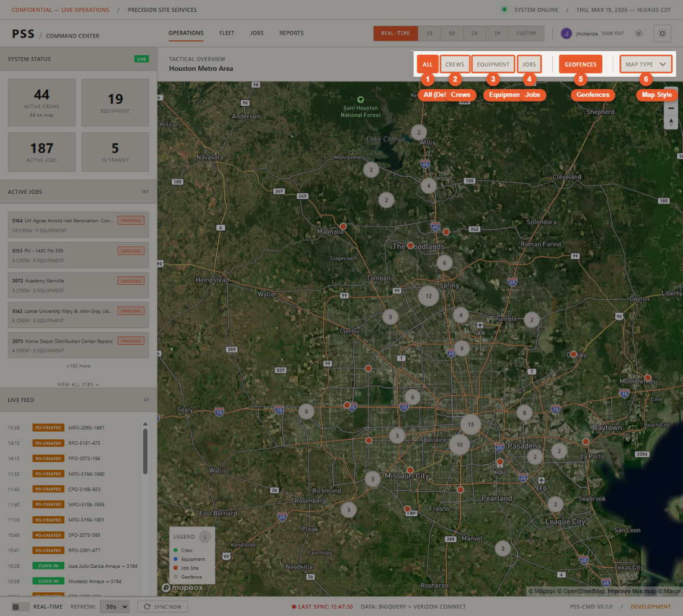Expand the +182 more jobs list
The image size is (683, 616).
point(78,366)
